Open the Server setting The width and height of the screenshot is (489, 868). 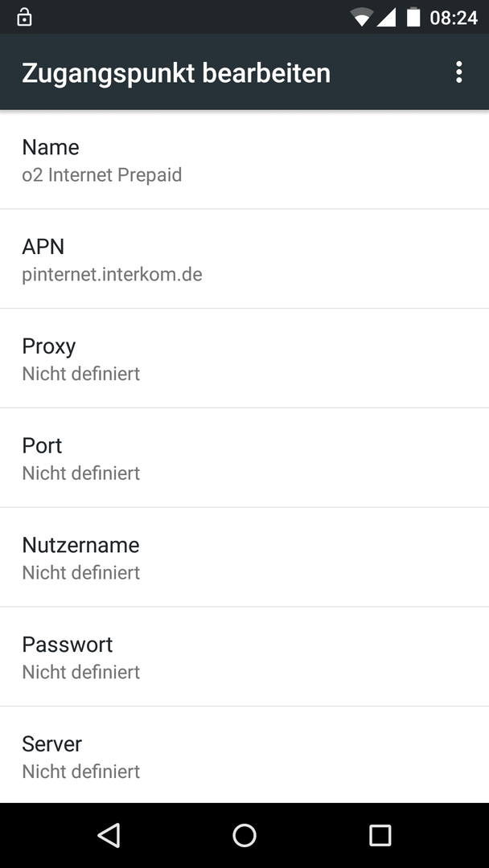click(244, 755)
